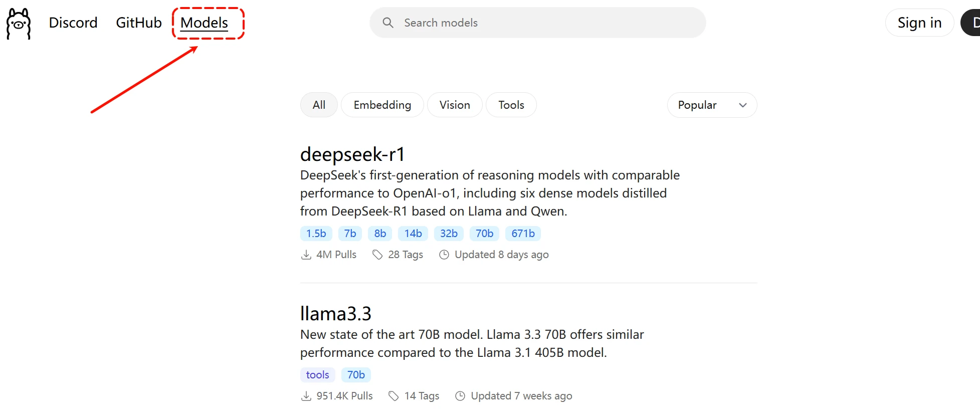Select the tools tag of llama3.3
Viewport: 980px width, 417px height.
317,375
